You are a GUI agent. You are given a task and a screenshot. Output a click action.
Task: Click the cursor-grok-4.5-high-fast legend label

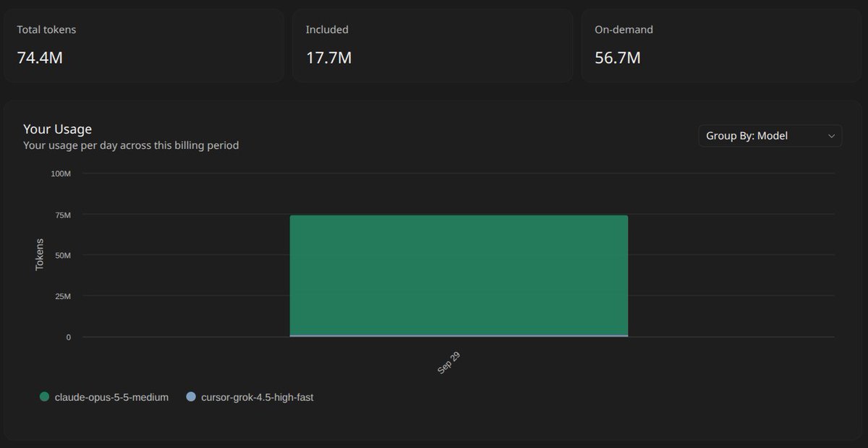click(x=257, y=397)
